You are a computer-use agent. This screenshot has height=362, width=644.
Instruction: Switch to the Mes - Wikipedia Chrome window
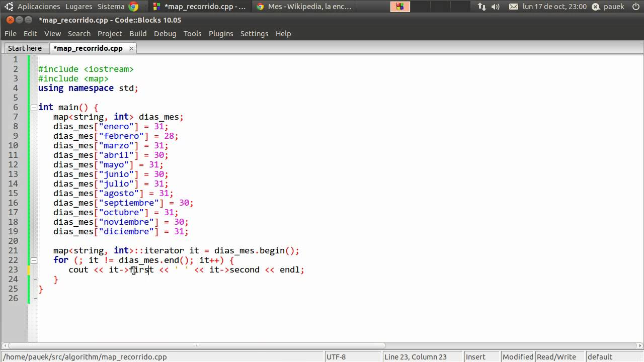(304, 7)
